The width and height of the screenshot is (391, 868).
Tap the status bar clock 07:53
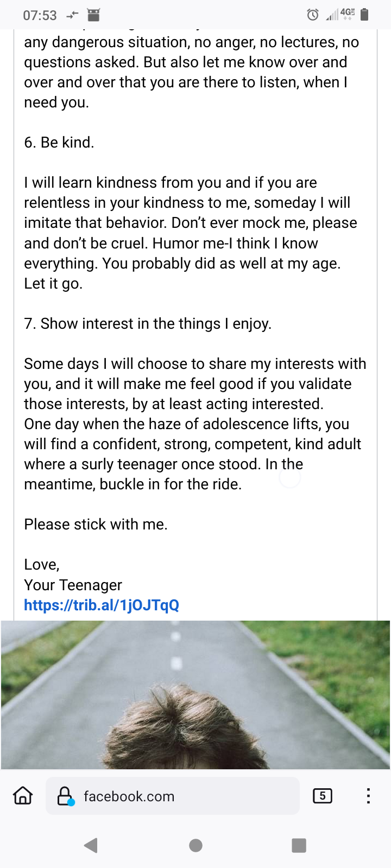[x=40, y=15]
